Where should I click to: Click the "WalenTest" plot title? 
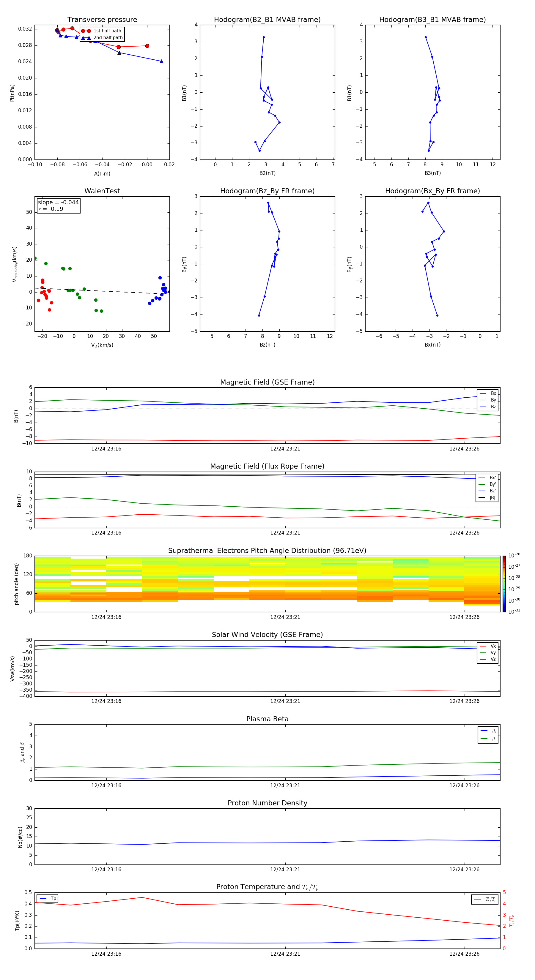coord(102,191)
